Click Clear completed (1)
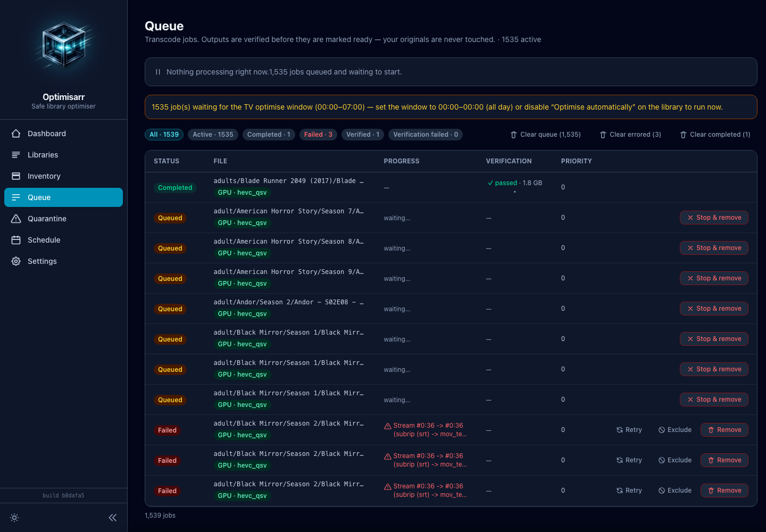 715,135
